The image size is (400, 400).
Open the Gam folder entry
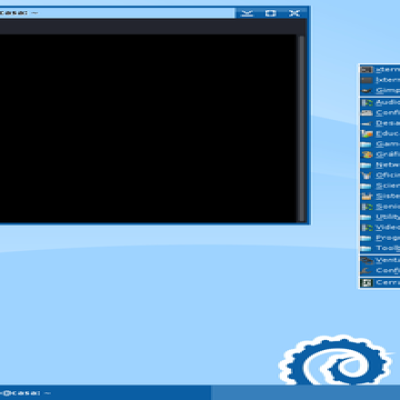380,144
